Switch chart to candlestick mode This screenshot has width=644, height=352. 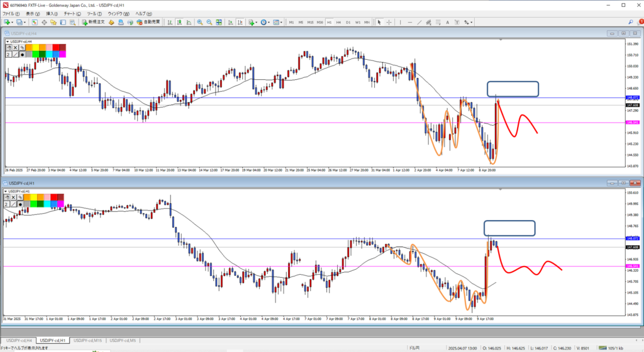click(x=179, y=22)
